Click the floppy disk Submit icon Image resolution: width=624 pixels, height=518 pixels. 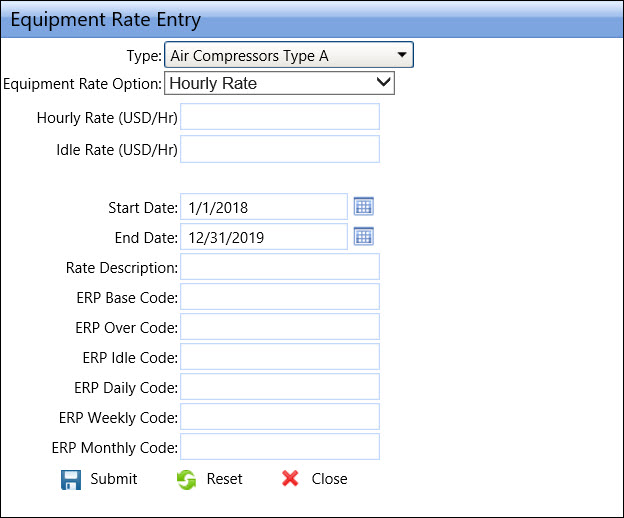click(x=71, y=479)
